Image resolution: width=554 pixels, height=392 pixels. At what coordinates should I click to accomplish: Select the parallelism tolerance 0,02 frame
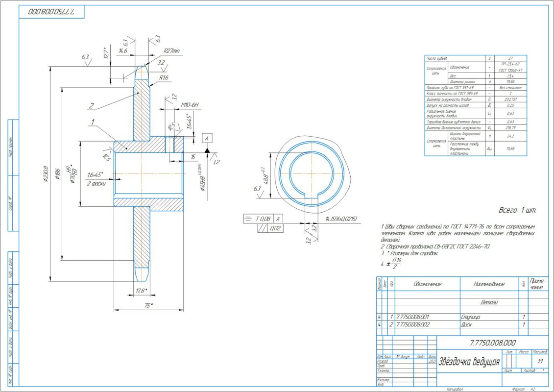pyautogui.click(x=269, y=228)
